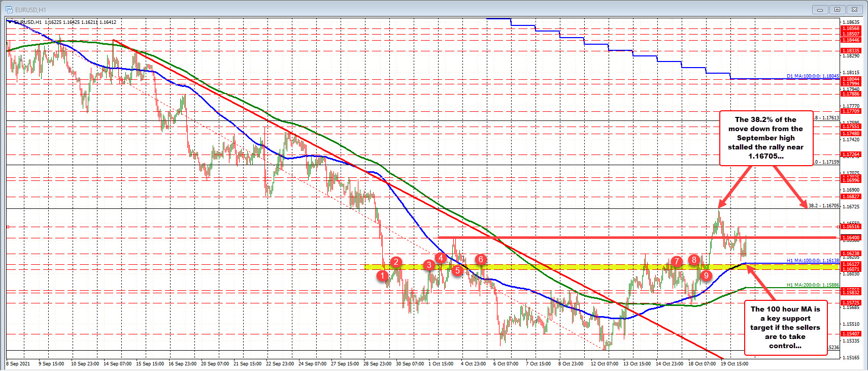Click the '14 Sep 07:00' time axis label

(x=117, y=364)
